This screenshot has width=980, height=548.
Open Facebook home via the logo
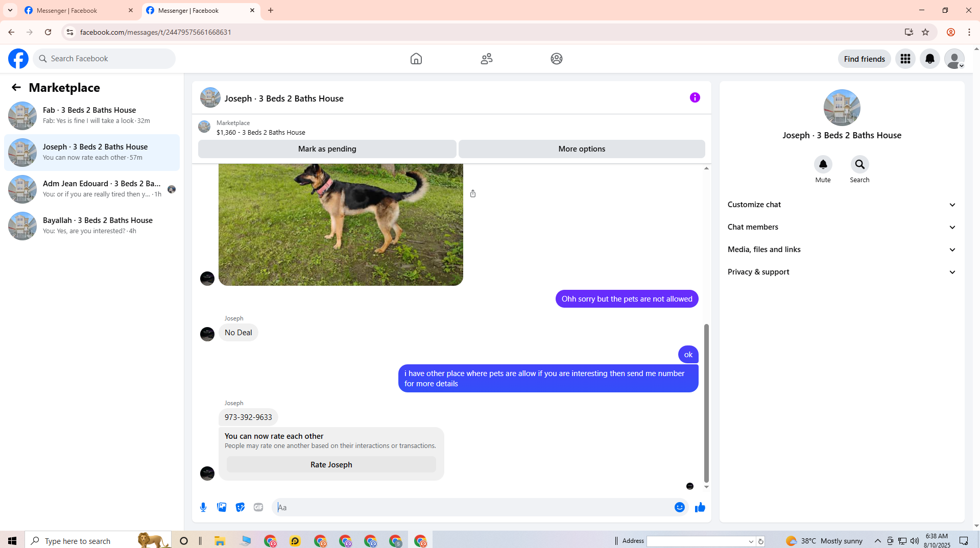pyautogui.click(x=18, y=59)
